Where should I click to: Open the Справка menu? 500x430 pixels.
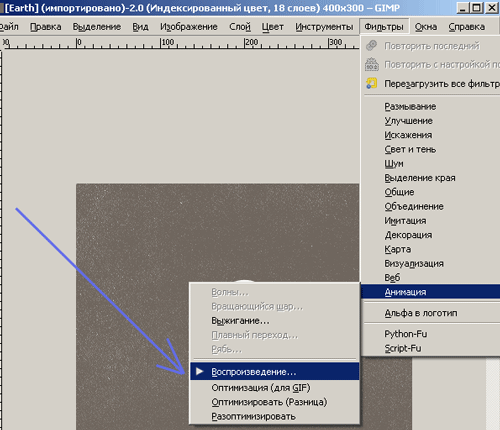tap(466, 27)
